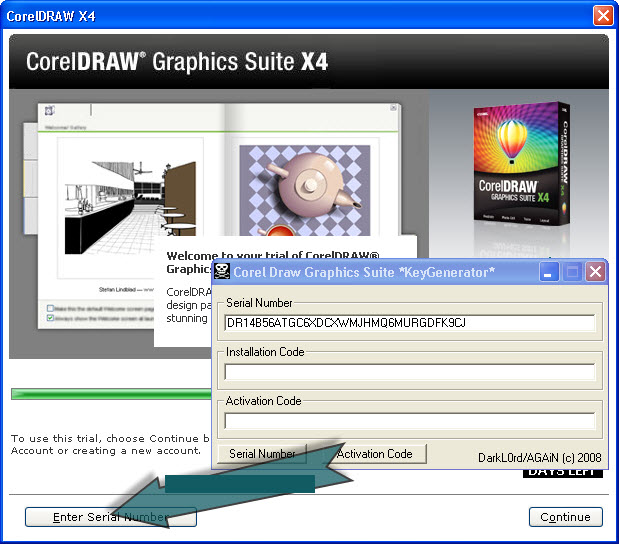Click the disabled maximize button in KeyGenerator
The width and height of the screenshot is (619, 544).
coord(572,272)
